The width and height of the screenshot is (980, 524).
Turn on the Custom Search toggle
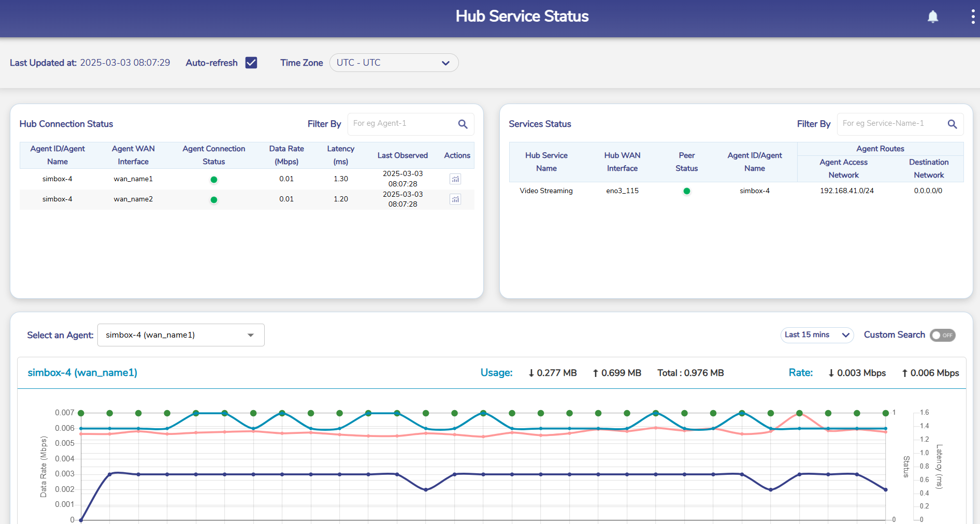(942, 335)
